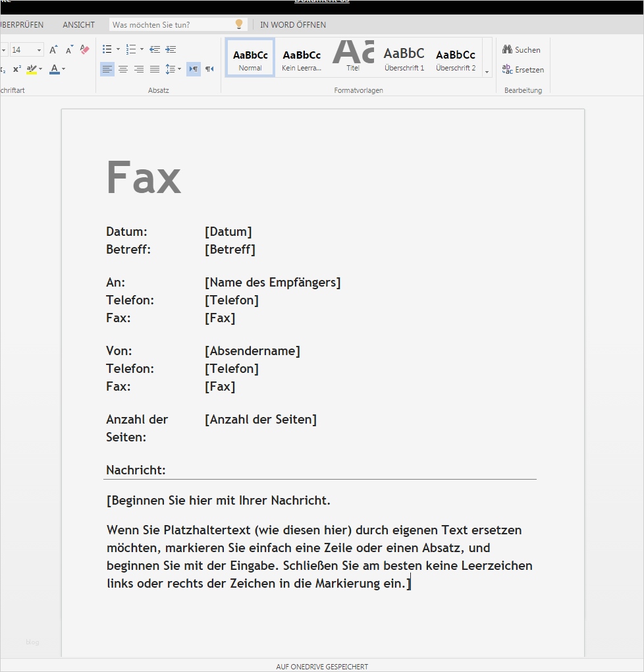644x672 pixels.
Task: Enable justified paragraph alignment
Action: [155, 69]
